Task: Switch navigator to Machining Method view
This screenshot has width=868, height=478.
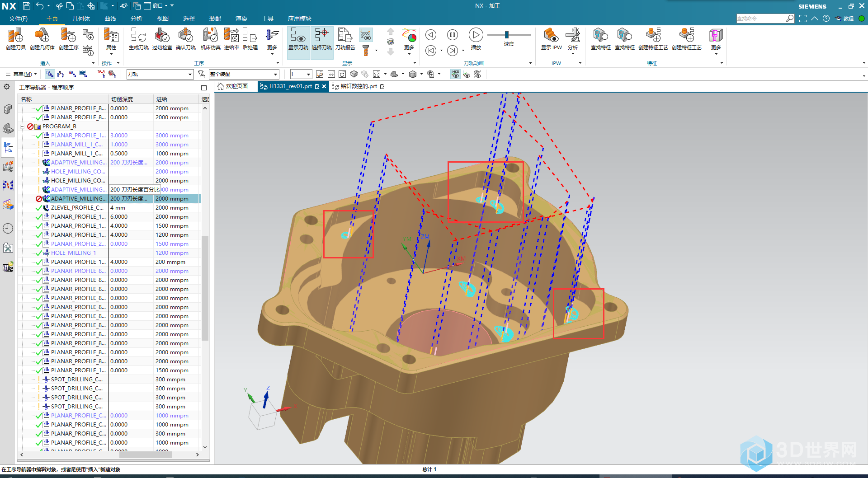Action: [83, 74]
